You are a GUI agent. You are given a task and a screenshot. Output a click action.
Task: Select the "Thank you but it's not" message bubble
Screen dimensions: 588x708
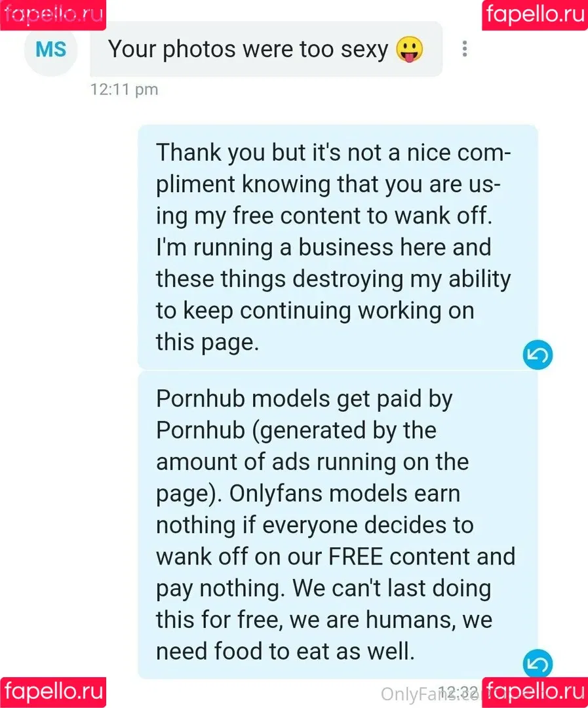coord(338,247)
